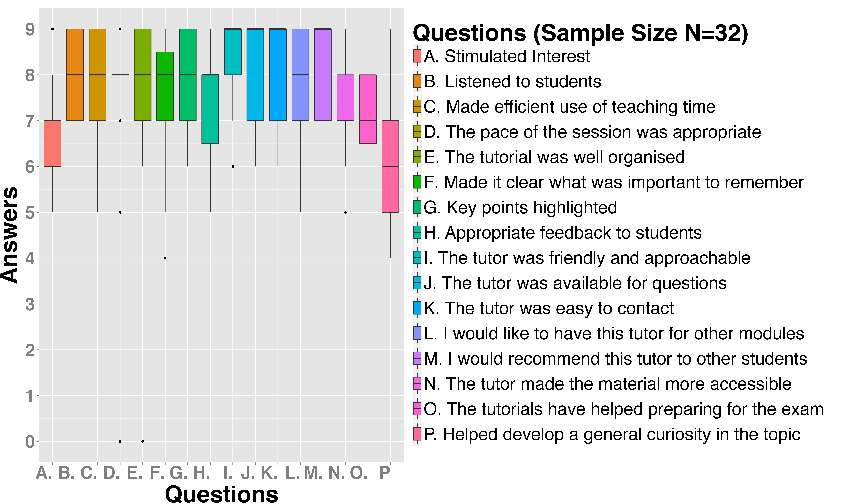Select the Key points highlighted legend swatch

pyautogui.click(x=417, y=207)
